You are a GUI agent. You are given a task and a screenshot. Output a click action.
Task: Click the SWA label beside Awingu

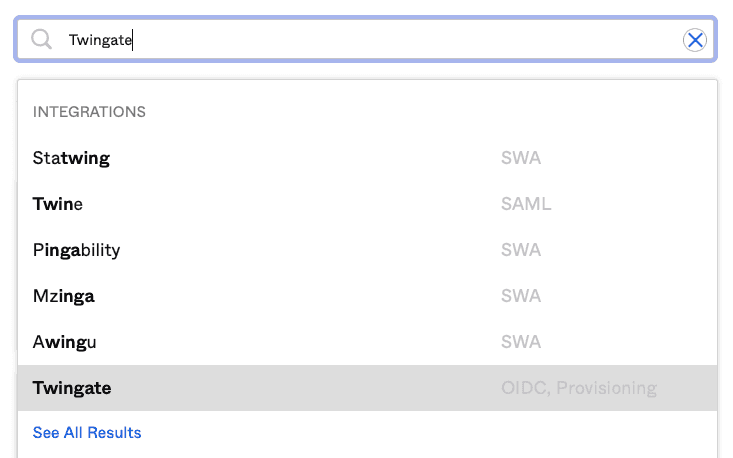click(x=521, y=342)
